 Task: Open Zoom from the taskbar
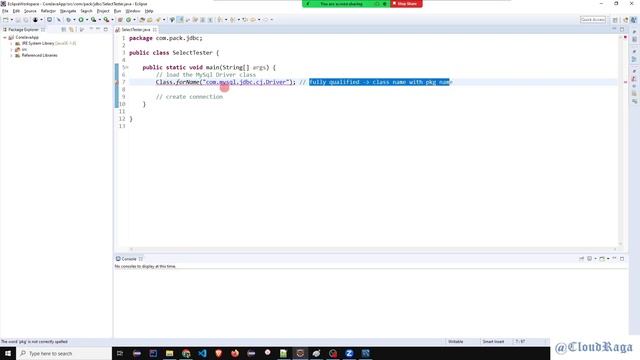tap(349, 353)
